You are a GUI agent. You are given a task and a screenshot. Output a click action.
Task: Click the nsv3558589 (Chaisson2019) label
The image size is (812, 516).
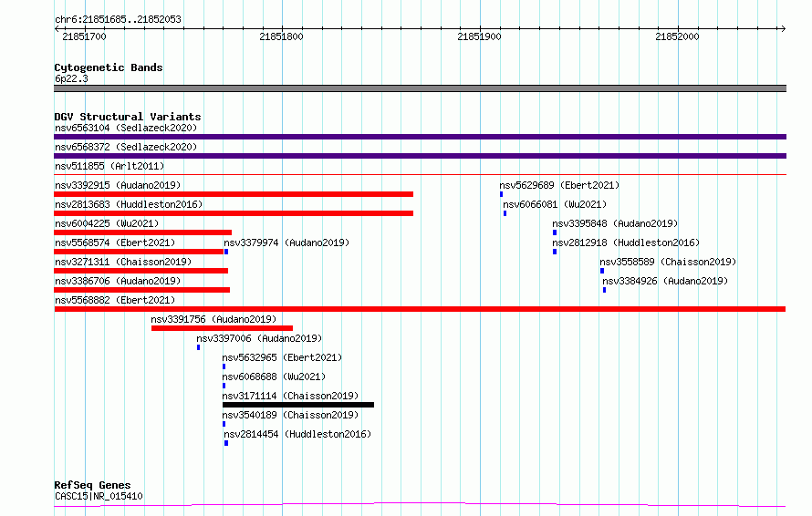pyautogui.click(x=668, y=262)
